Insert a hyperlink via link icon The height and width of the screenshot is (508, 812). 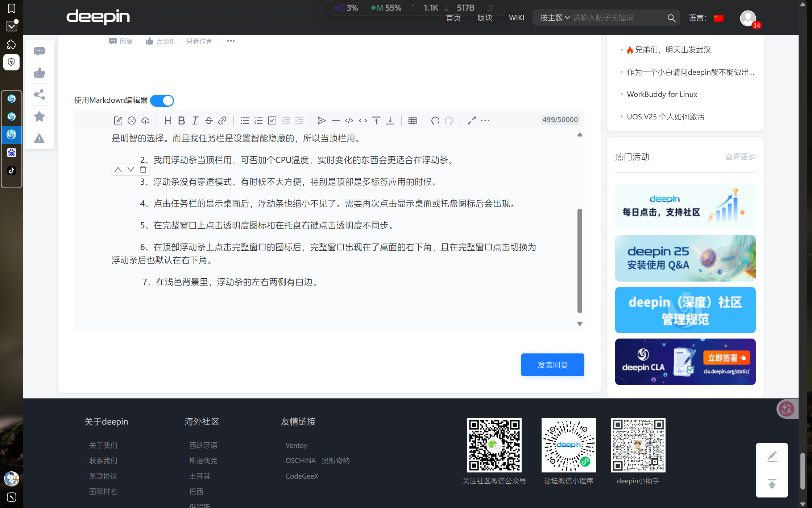222,120
